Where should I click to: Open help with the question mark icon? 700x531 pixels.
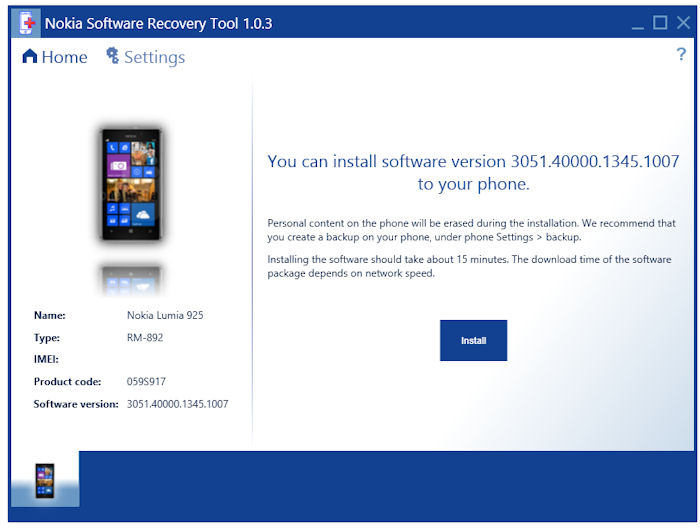click(x=681, y=54)
